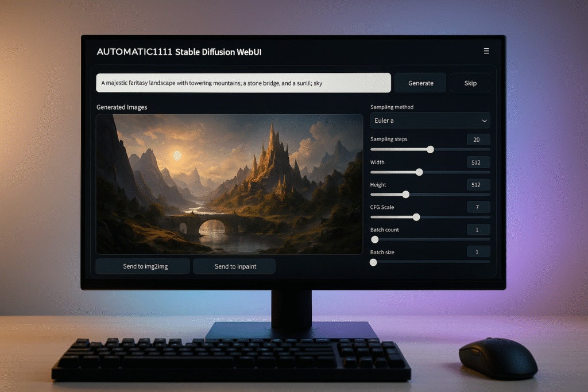Click the Sampling method label
588x392 pixels.
pyautogui.click(x=392, y=107)
